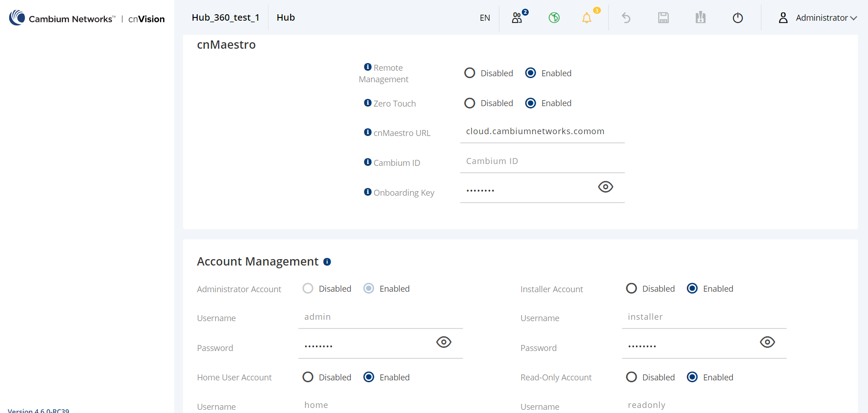Click the Cambium ID input field
The height and width of the screenshot is (413, 868).
542,161
